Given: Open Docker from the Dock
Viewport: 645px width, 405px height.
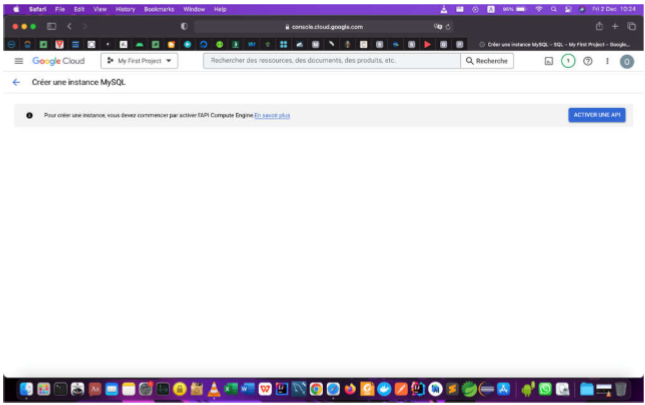Looking at the screenshot, I should pyautogui.click(x=384, y=389).
